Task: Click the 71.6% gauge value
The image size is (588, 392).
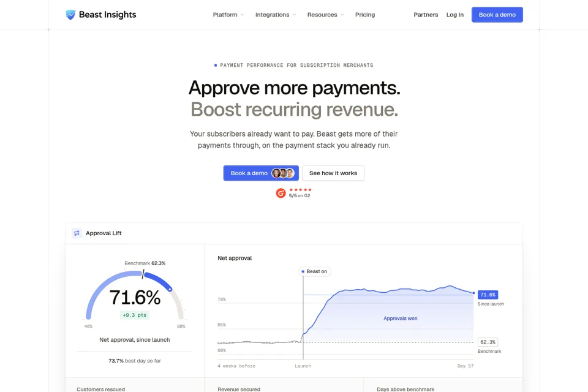Action: [135, 298]
